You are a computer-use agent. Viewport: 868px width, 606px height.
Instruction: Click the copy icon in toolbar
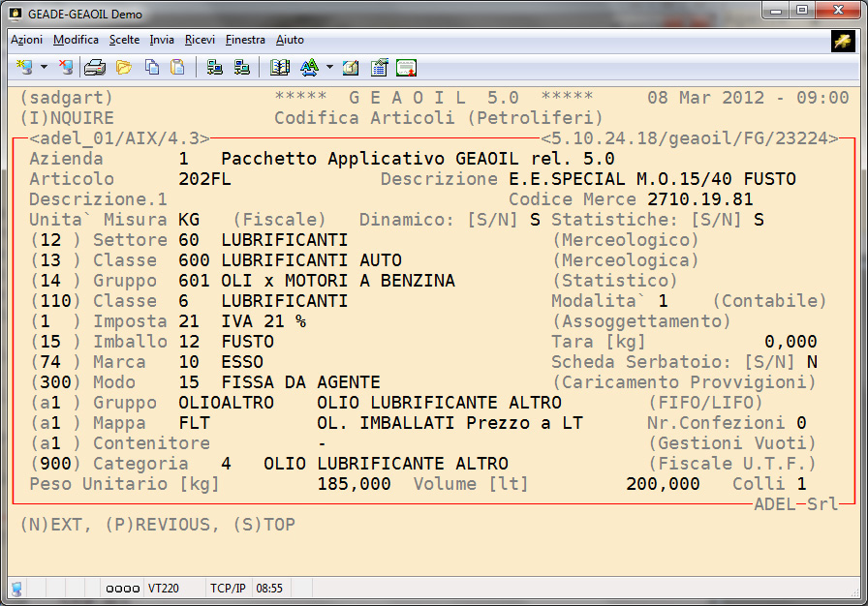pyautogui.click(x=151, y=68)
